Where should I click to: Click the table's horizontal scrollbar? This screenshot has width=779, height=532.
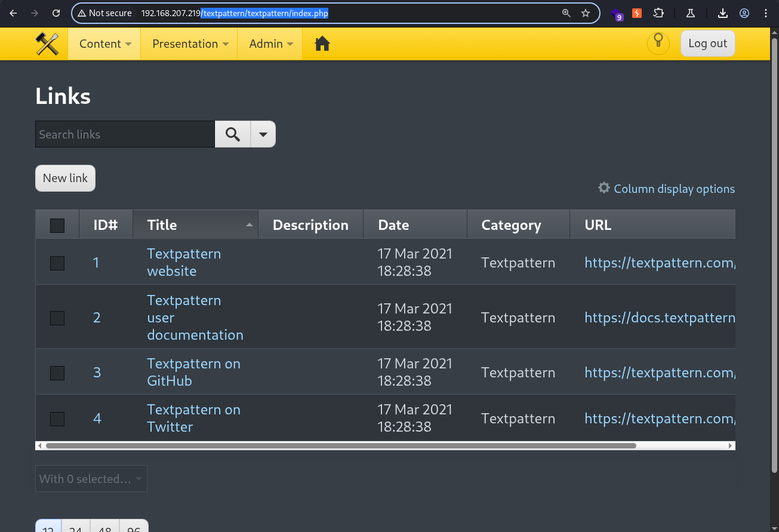[x=341, y=445]
